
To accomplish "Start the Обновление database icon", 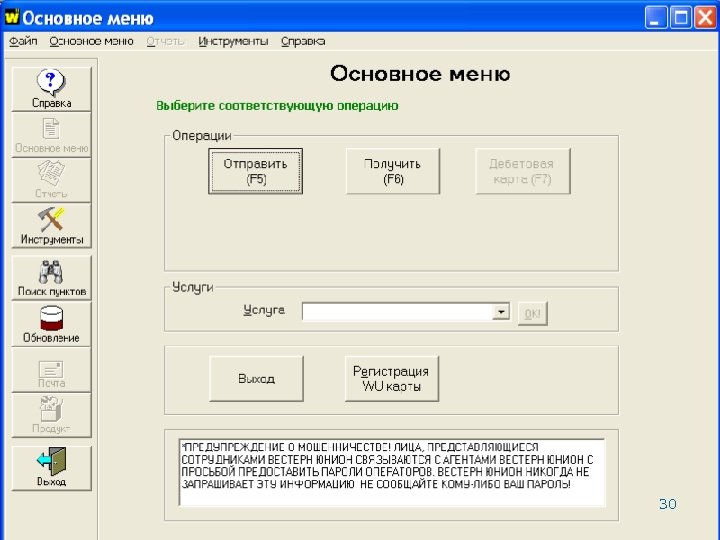I will click(51, 324).
